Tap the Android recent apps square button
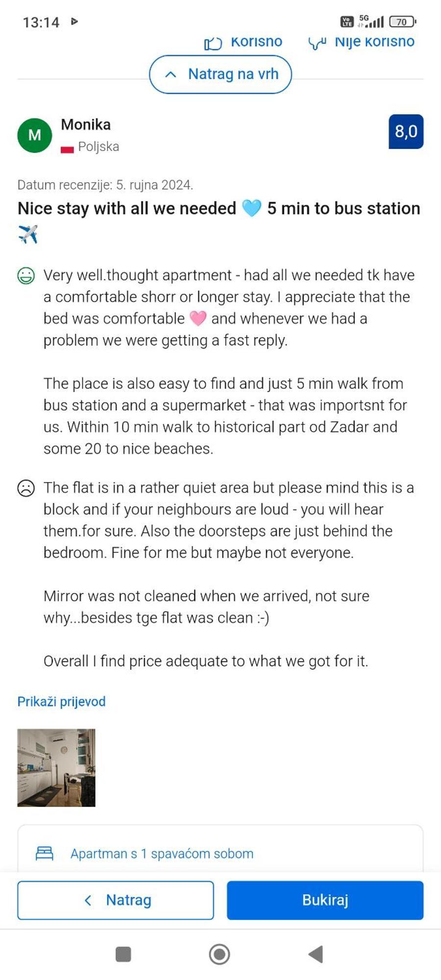This screenshot has width=441, height=980. [123, 954]
